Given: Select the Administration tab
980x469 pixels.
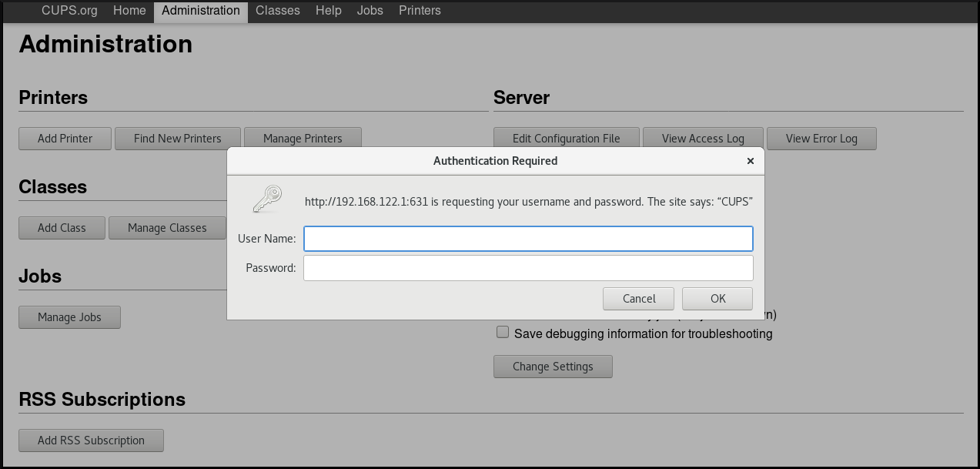Looking at the screenshot, I should [x=200, y=11].
